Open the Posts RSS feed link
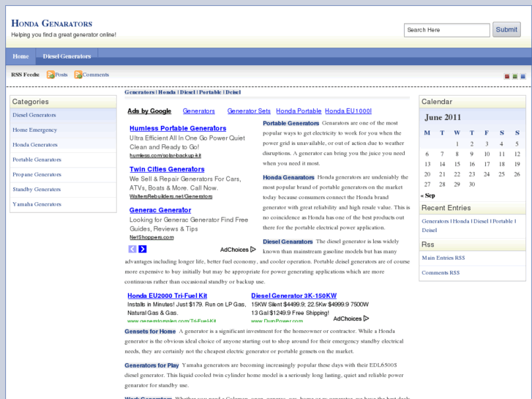532x399 pixels. (x=61, y=75)
